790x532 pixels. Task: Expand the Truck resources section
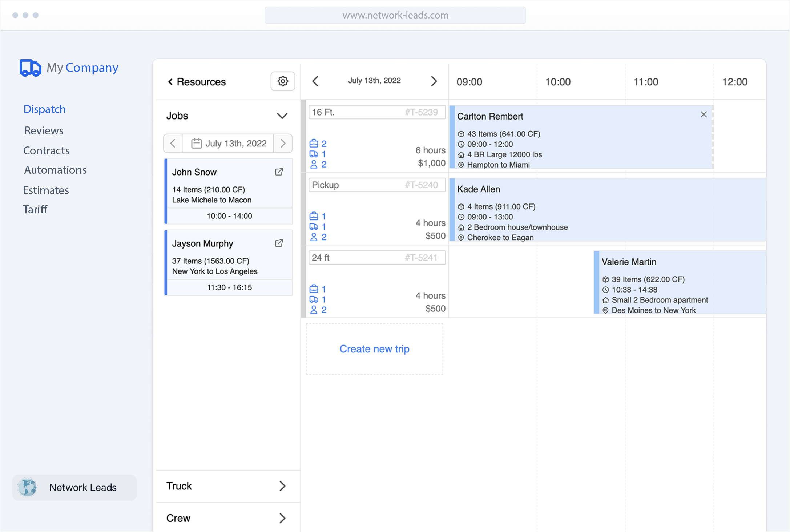(282, 486)
